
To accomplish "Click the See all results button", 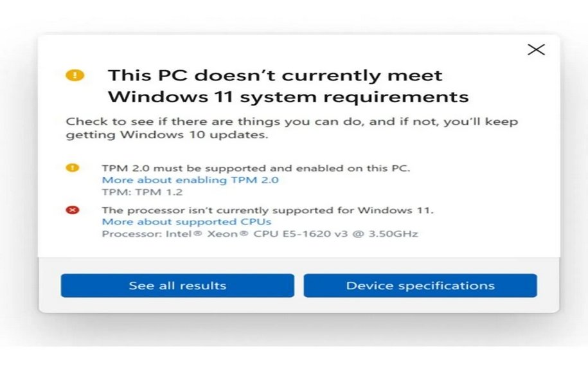I will [x=177, y=286].
